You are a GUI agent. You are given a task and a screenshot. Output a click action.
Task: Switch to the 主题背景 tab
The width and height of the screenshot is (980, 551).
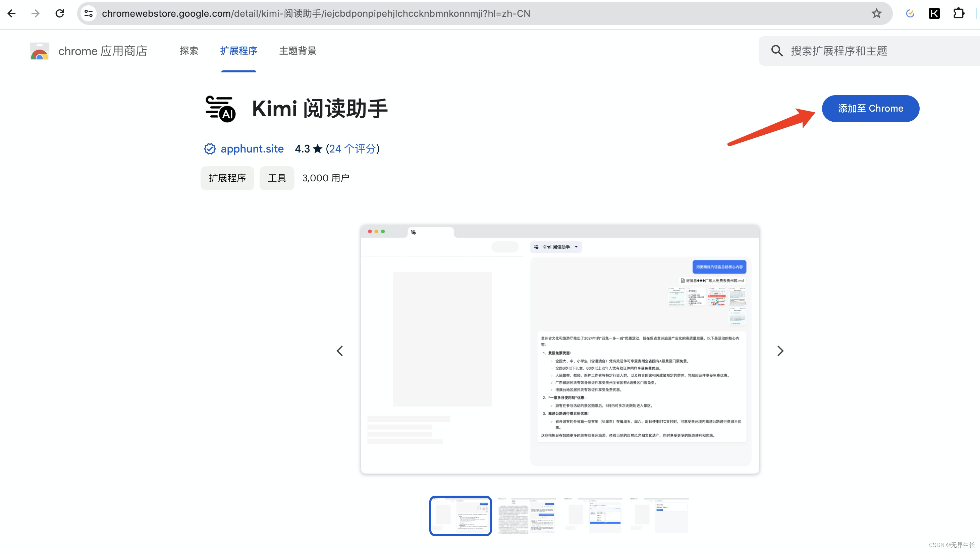pos(297,51)
